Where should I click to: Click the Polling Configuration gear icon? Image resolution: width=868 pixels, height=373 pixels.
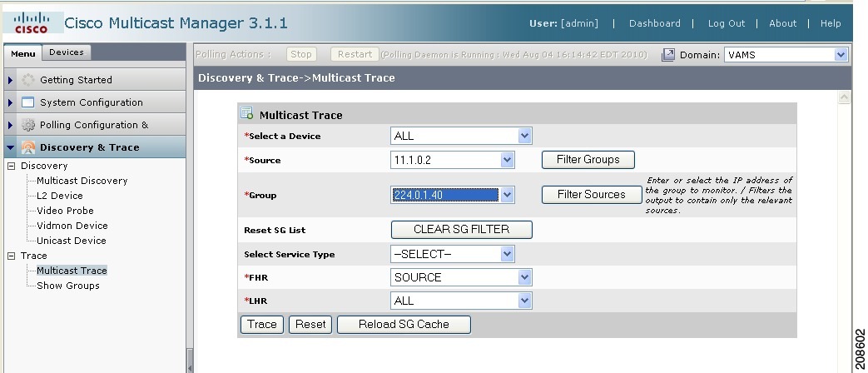(28, 125)
